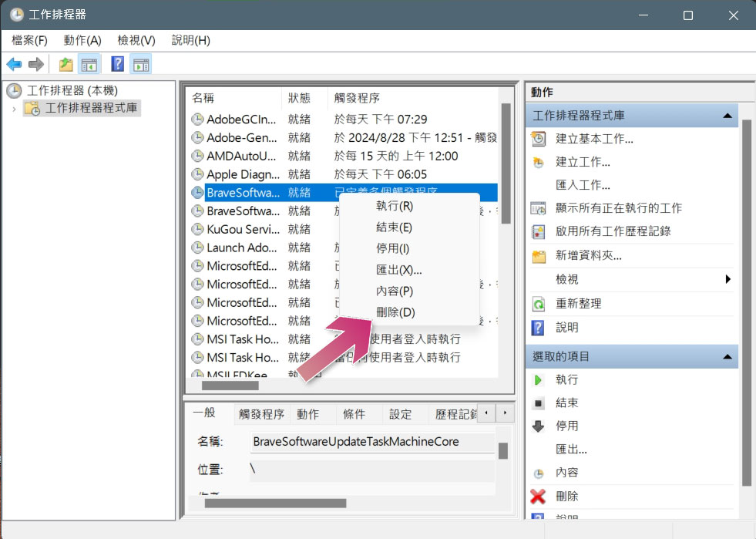
Task: Click the 名稱 field showing BraveSoftwareUpdateTaskMachineCore
Action: (372, 442)
